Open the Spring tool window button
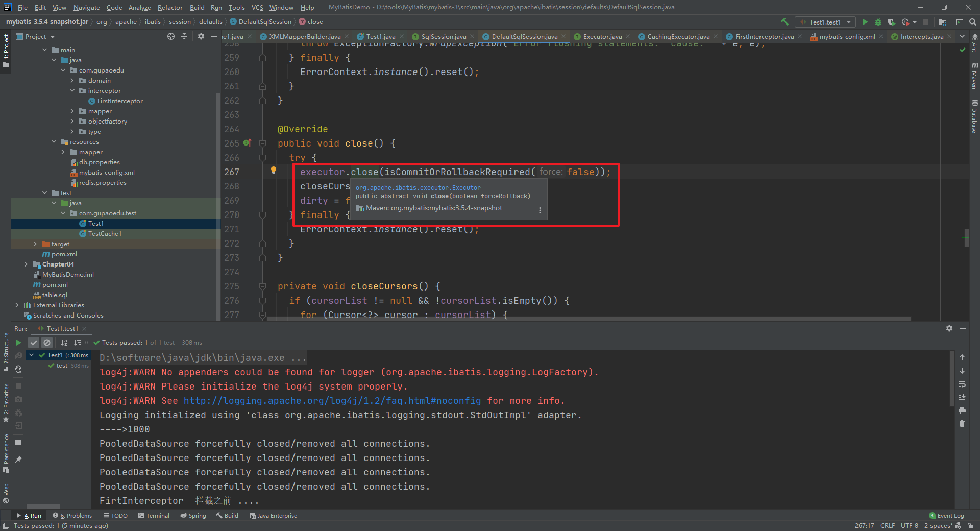 coord(193,516)
